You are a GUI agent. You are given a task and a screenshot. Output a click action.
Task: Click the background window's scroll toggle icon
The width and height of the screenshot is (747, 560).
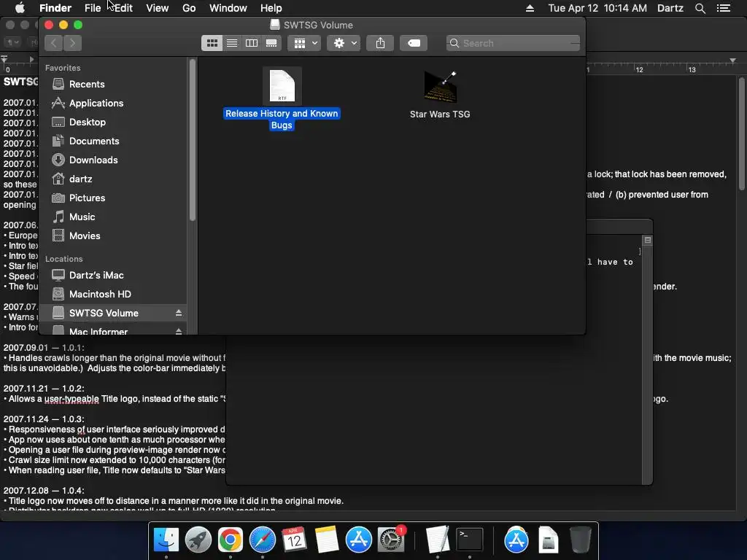click(648, 240)
